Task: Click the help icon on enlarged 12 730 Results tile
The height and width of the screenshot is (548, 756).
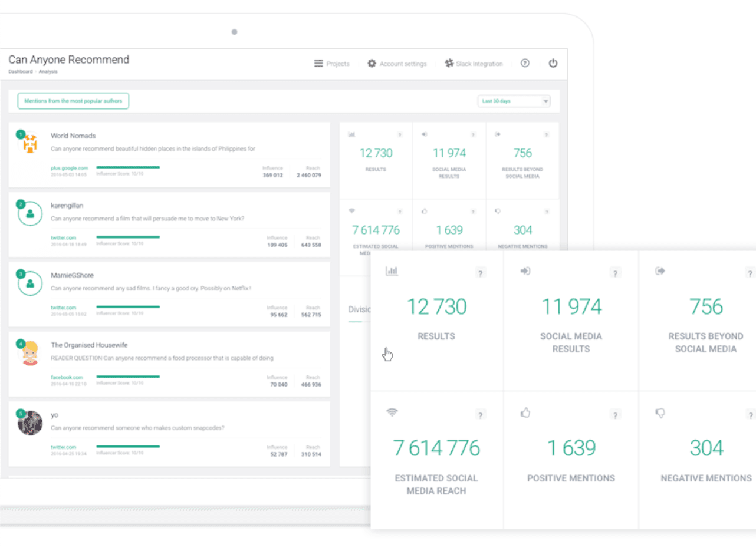Action: (481, 273)
